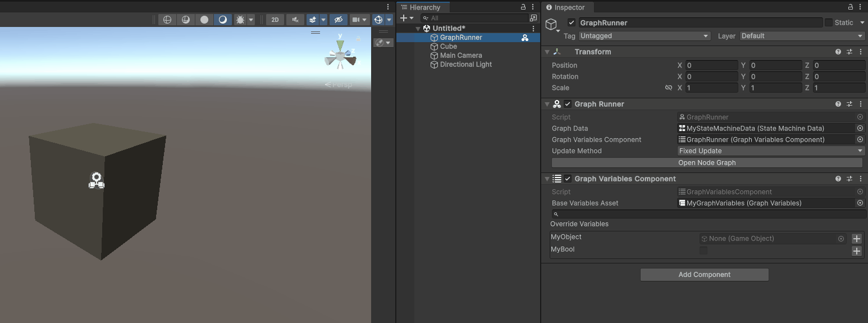
Task: Enable the Static checkbox
Action: (829, 23)
